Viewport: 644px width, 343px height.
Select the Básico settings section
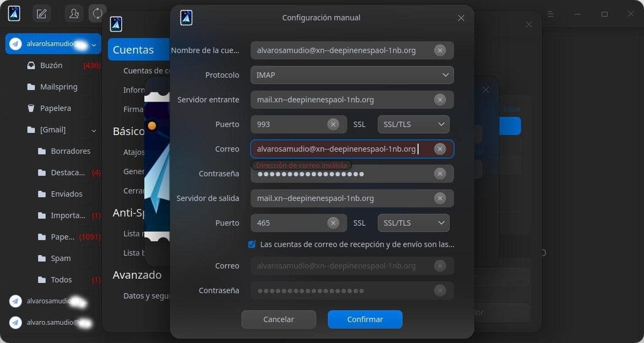(x=129, y=131)
